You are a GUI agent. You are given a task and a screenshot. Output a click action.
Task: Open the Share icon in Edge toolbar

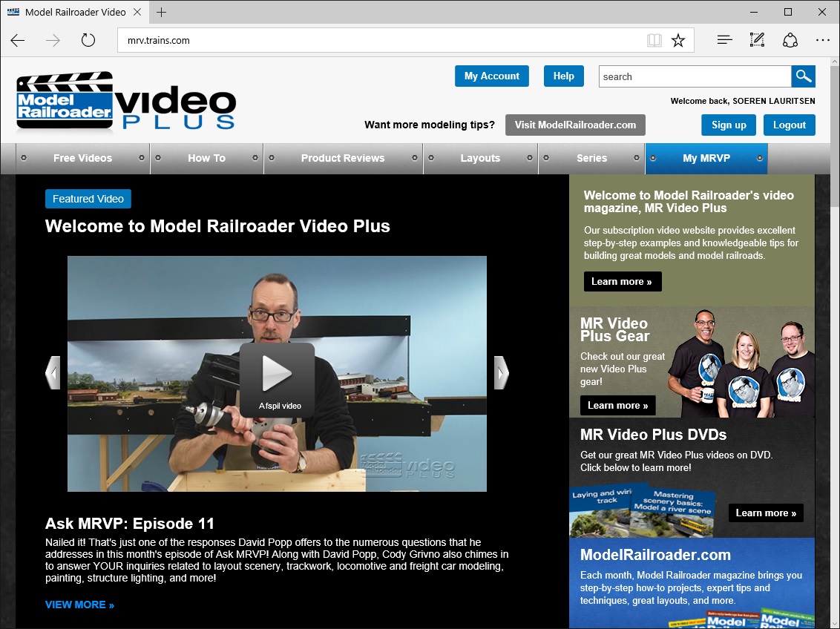click(x=790, y=40)
